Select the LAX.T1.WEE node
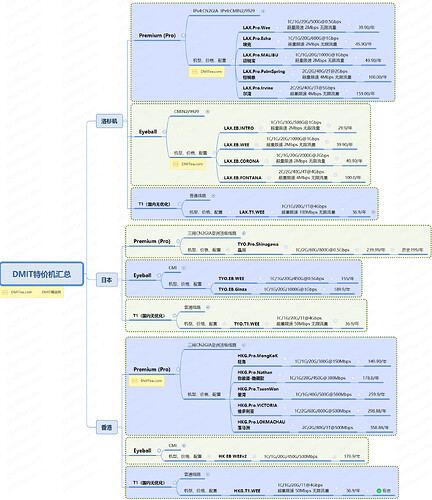 pos(252,212)
